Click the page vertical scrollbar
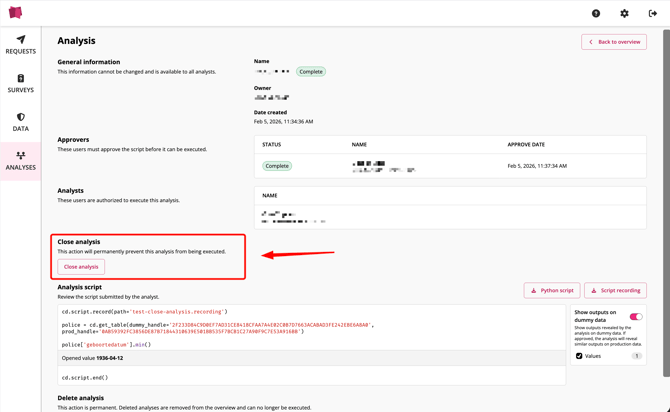670x412 pixels. (666, 200)
